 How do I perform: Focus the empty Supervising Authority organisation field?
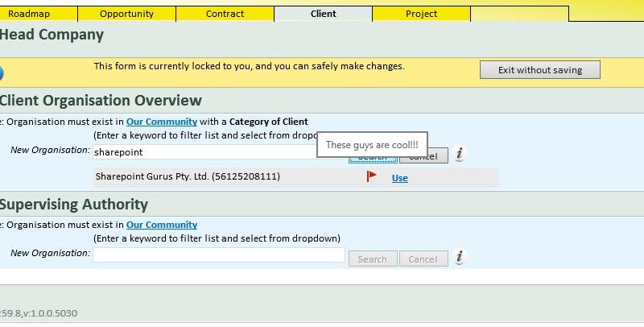point(218,255)
